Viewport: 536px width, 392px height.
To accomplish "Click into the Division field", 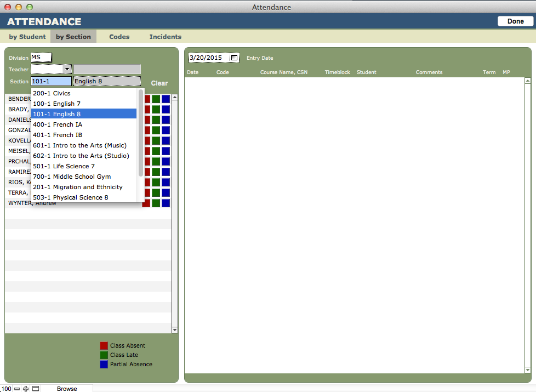I will click(41, 58).
